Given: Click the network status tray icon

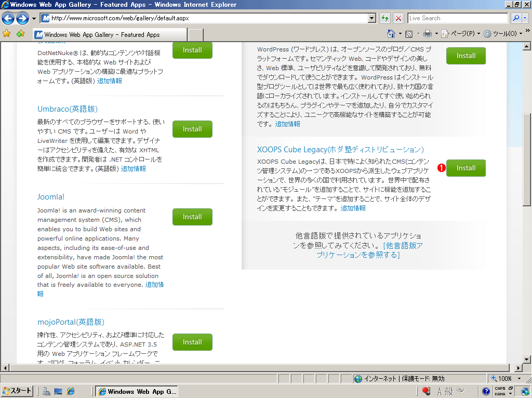Looking at the screenshot, I should [x=525, y=392].
